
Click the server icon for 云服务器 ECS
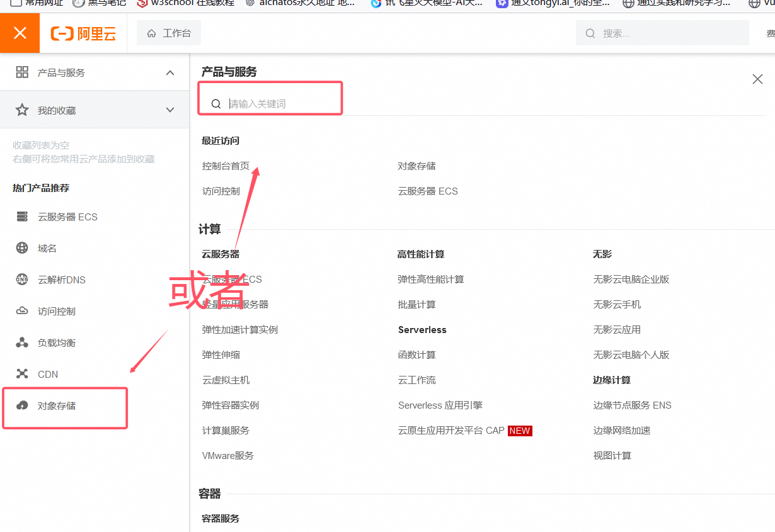[x=22, y=217]
